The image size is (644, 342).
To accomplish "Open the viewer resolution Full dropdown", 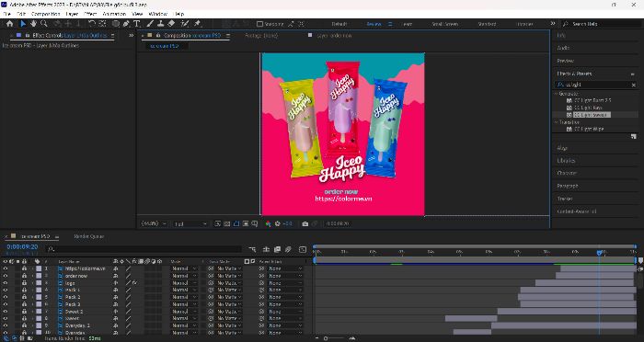I will [x=190, y=223].
